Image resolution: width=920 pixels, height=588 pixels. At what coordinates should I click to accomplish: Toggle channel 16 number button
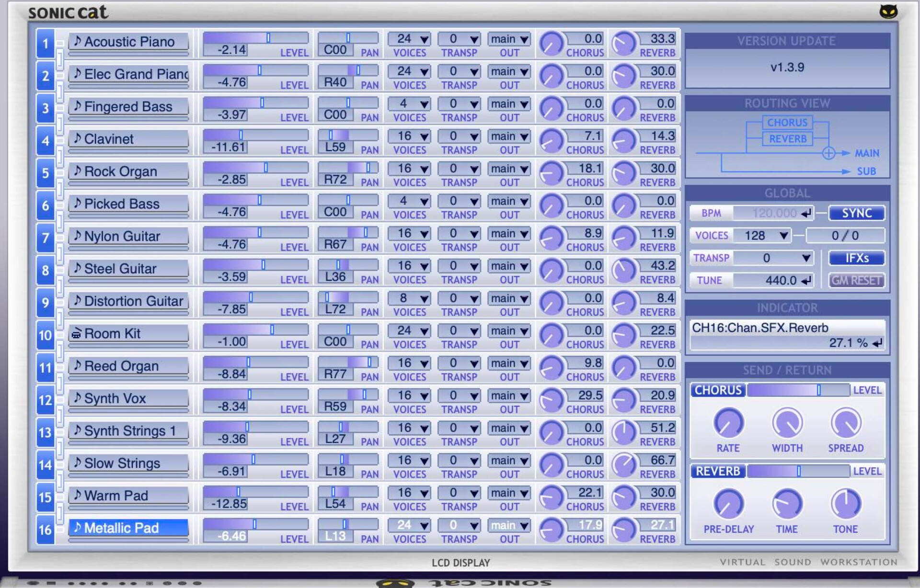click(46, 530)
